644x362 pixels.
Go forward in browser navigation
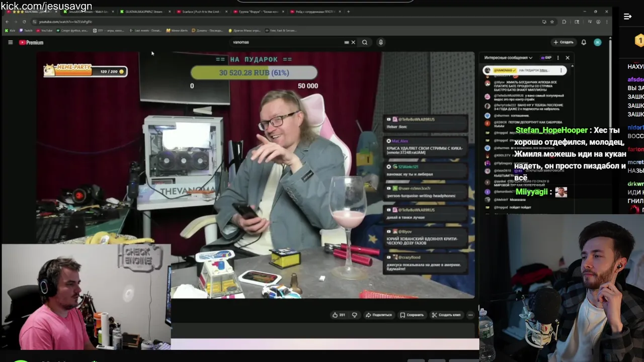click(x=15, y=22)
